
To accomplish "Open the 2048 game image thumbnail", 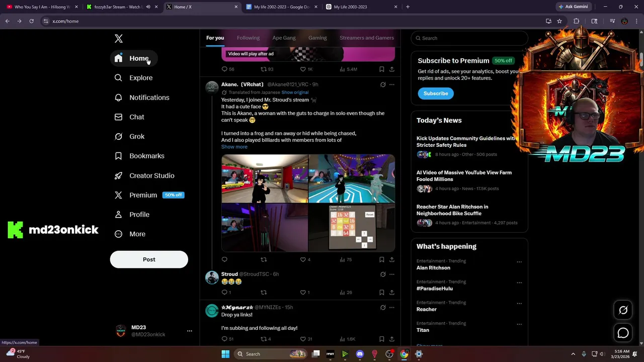I will (352, 227).
